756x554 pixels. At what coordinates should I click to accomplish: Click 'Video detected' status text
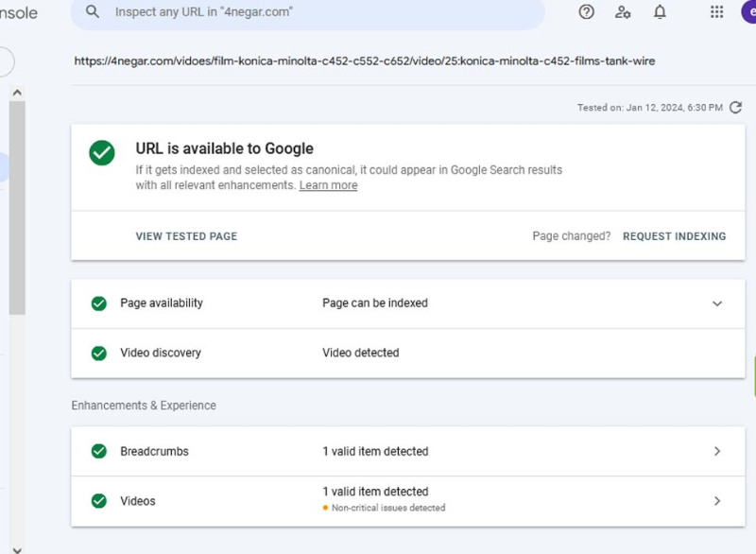[361, 353]
